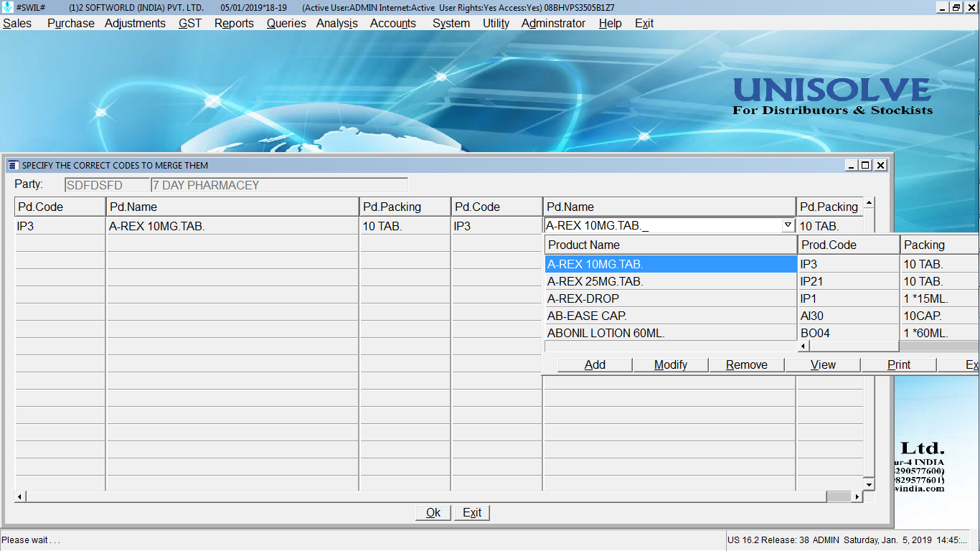Click prod code IP1 cell

point(849,298)
